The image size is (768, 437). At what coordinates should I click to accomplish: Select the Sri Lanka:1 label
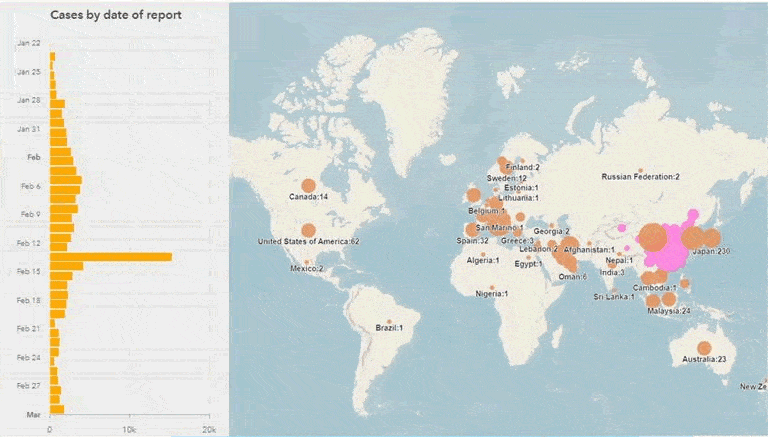pyautogui.click(x=614, y=297)
